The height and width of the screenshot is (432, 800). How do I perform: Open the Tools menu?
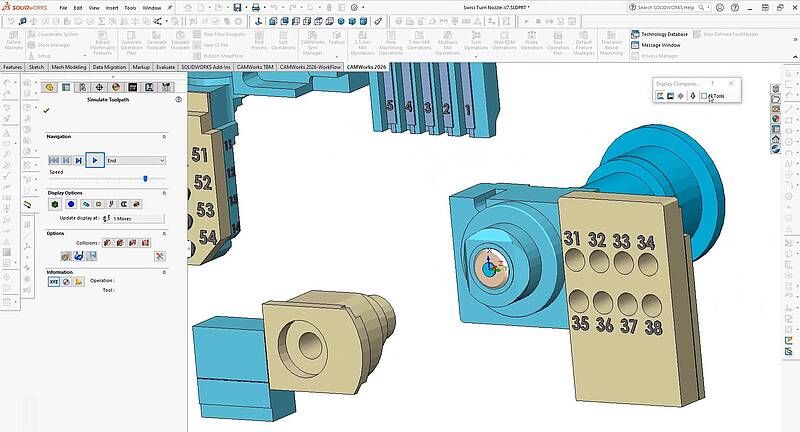130,7
